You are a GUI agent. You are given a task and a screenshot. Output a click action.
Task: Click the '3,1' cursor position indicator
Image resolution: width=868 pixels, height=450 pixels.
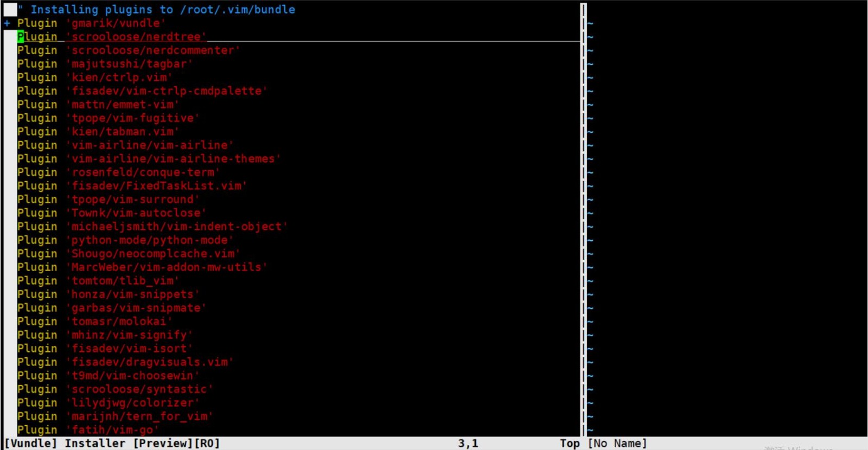point(468,443)
